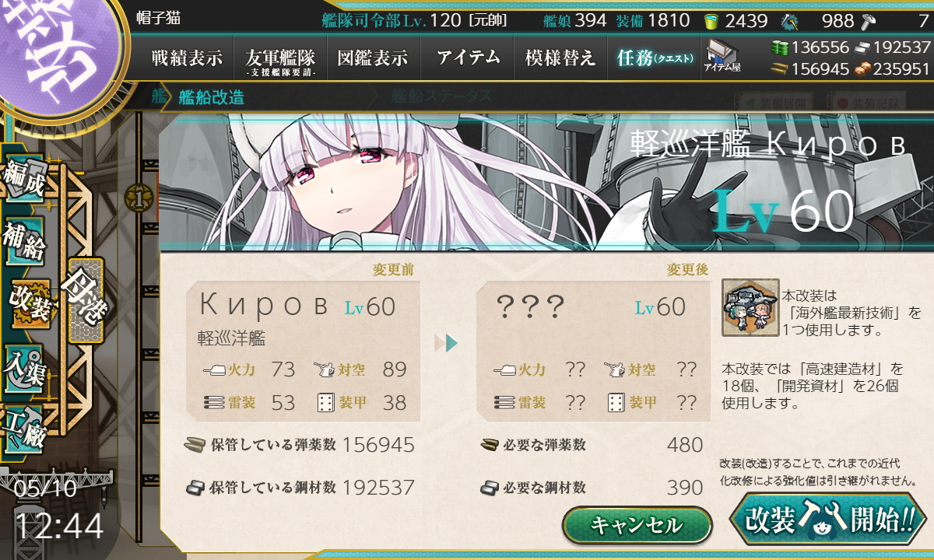
Task: Click the 海外艦最新技術 item icon
Action: coord(750,309)
